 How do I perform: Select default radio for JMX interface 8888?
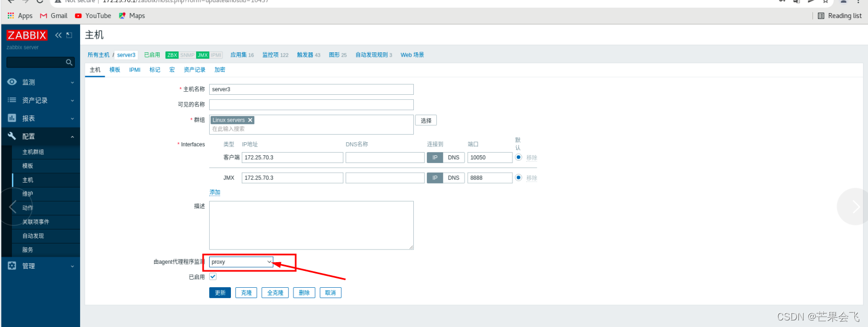(518, 178)
